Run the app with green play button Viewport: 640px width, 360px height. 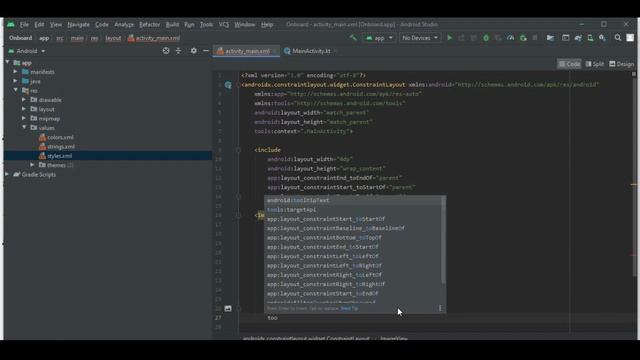pyautogui.click(x=449, y=38)
